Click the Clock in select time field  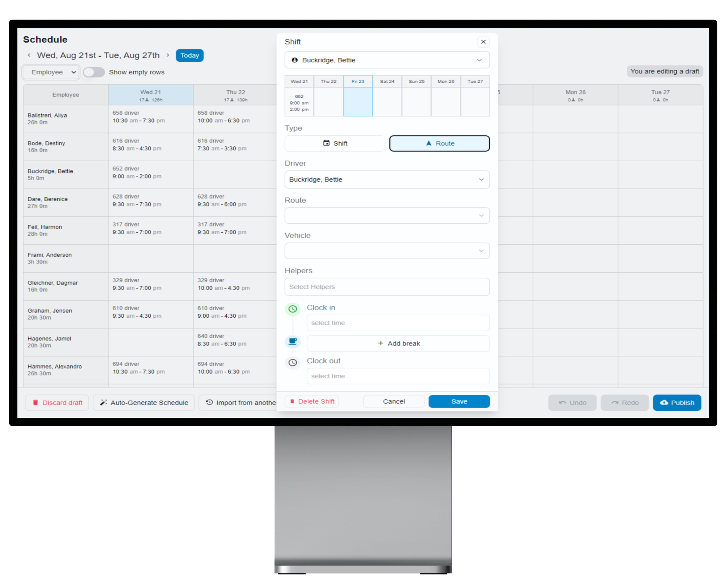(x=398, y=323)
